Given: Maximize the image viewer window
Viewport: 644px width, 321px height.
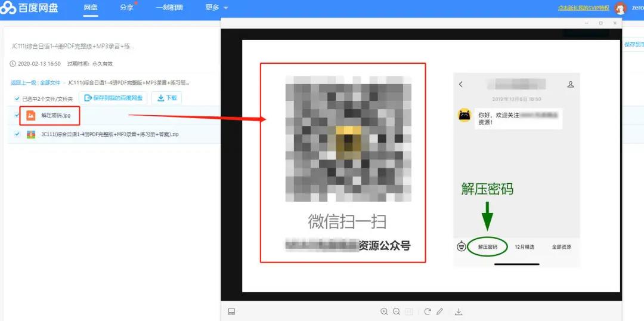Looking at the screenshot, I should 601,23.
